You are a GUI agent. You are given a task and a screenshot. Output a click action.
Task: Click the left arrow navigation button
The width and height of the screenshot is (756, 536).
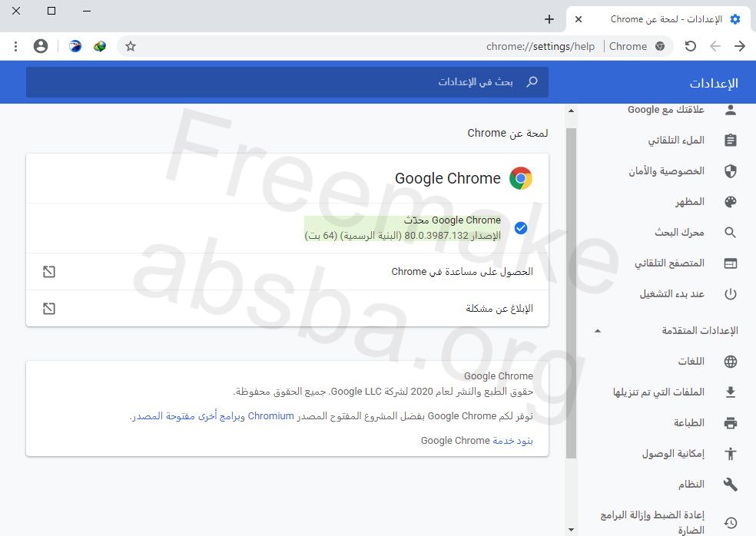[715, 46]
